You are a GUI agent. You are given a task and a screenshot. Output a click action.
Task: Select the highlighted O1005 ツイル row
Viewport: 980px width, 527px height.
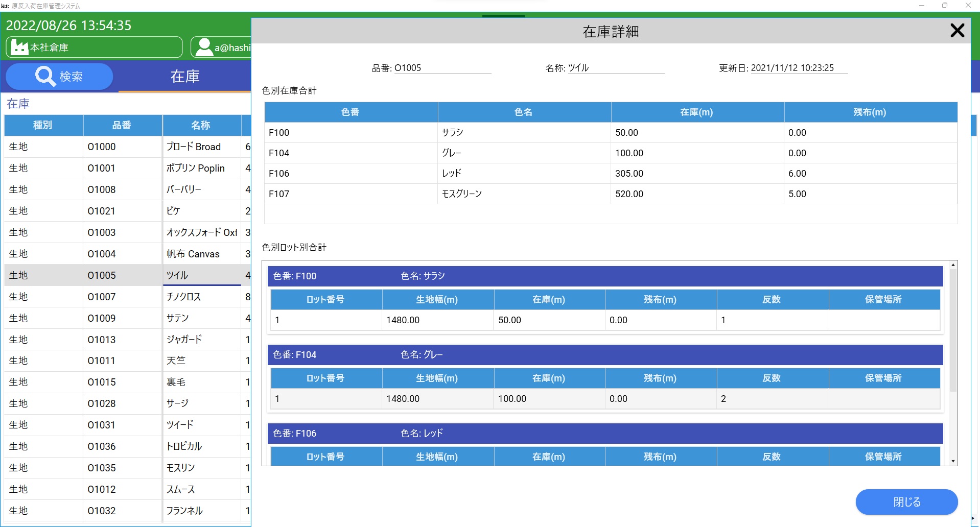127,275
